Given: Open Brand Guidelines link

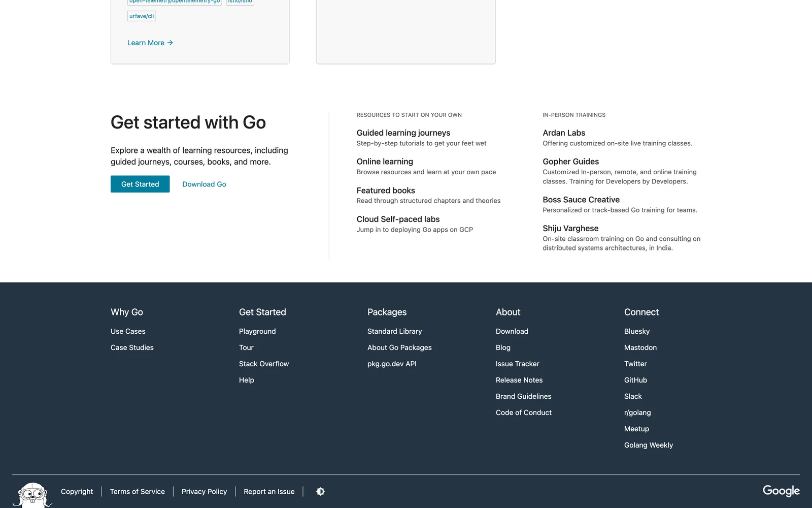Looking at the screenshot, I should (x=523, y=396).
